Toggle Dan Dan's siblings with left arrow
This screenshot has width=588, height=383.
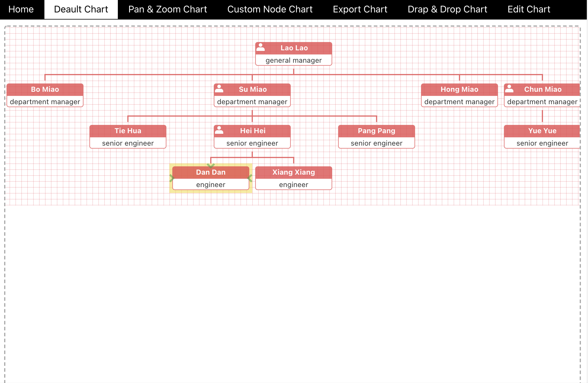[171, 178]
